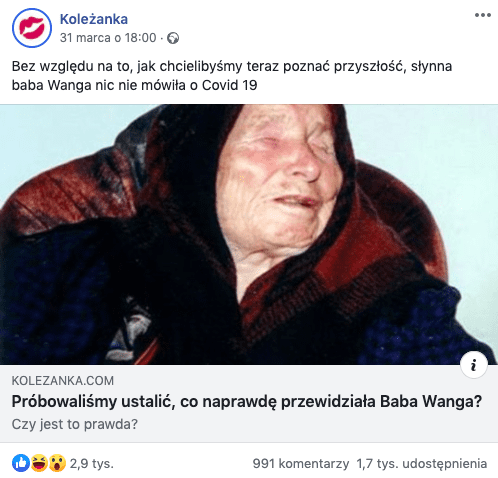Open the Baba Wanga article photo
Image resolution: width=498 pixels, height=478 pixels.
coord(249,234)
